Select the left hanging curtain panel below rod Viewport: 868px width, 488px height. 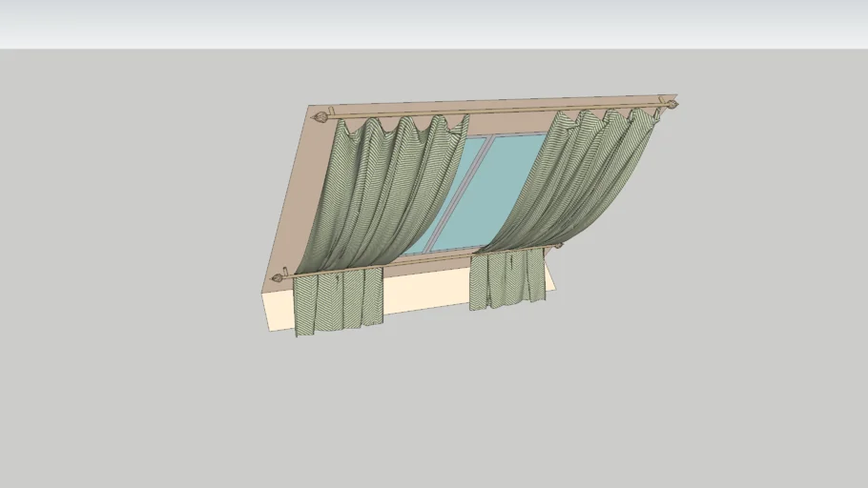coord(339,300)
